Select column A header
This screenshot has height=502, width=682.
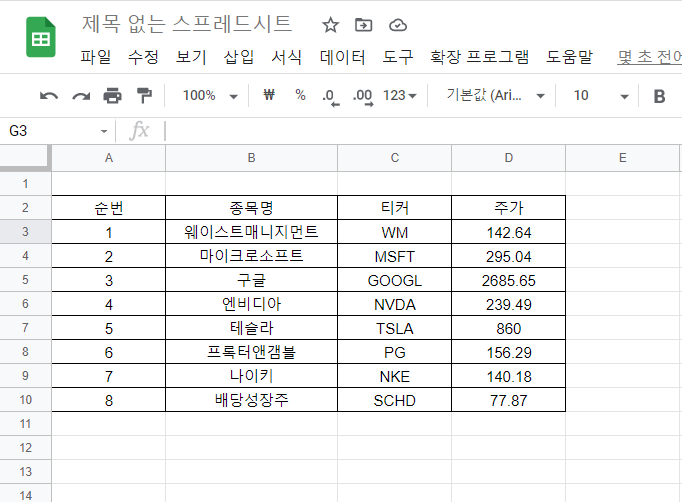pos(109,158)
